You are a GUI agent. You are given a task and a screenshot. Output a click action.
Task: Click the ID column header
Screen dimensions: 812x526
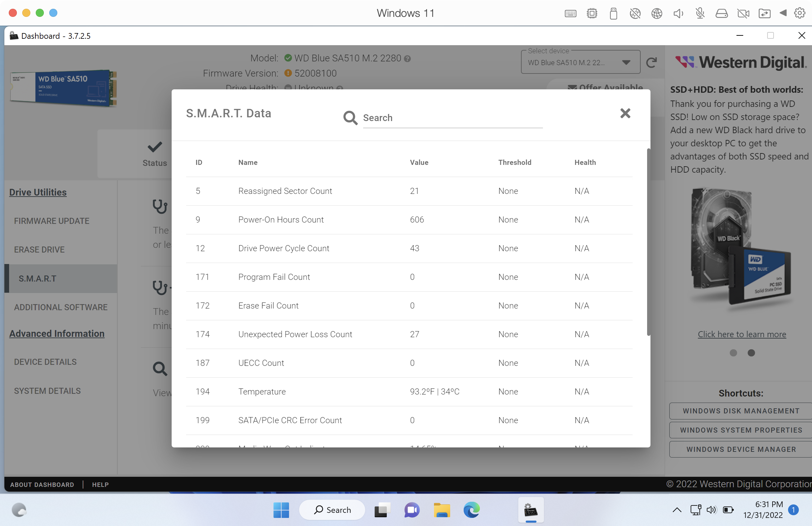tap(199, 163)
